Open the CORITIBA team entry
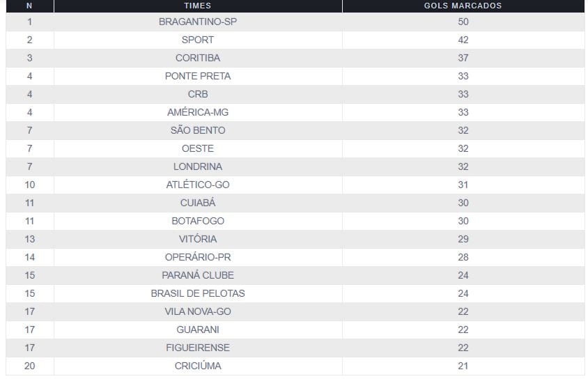 (x=198, y=58)
